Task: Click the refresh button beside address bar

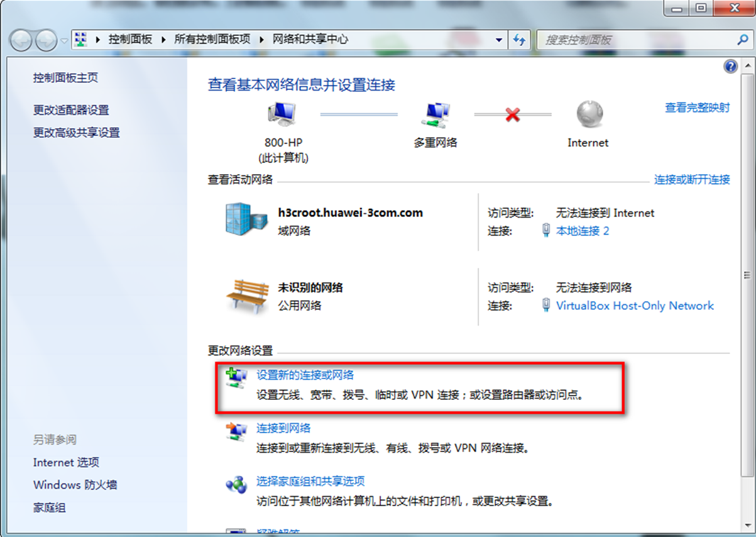Action: coord(519,40)
